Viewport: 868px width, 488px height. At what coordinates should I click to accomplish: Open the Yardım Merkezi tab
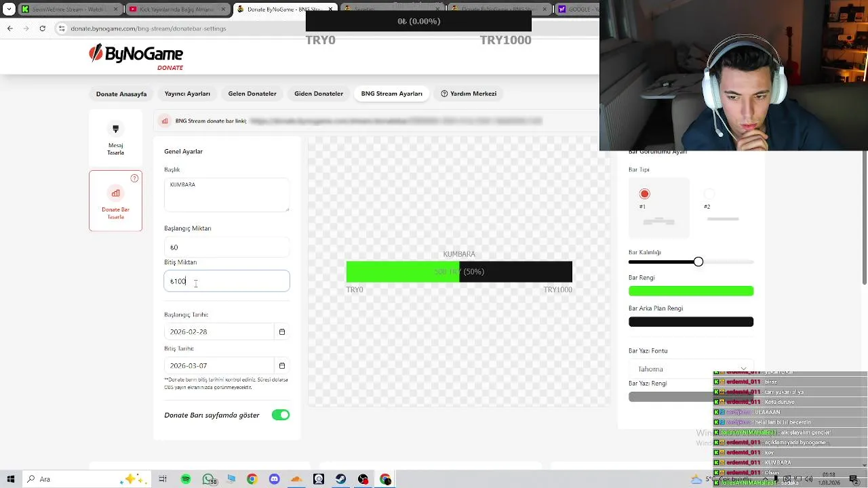tap(469, 94)
